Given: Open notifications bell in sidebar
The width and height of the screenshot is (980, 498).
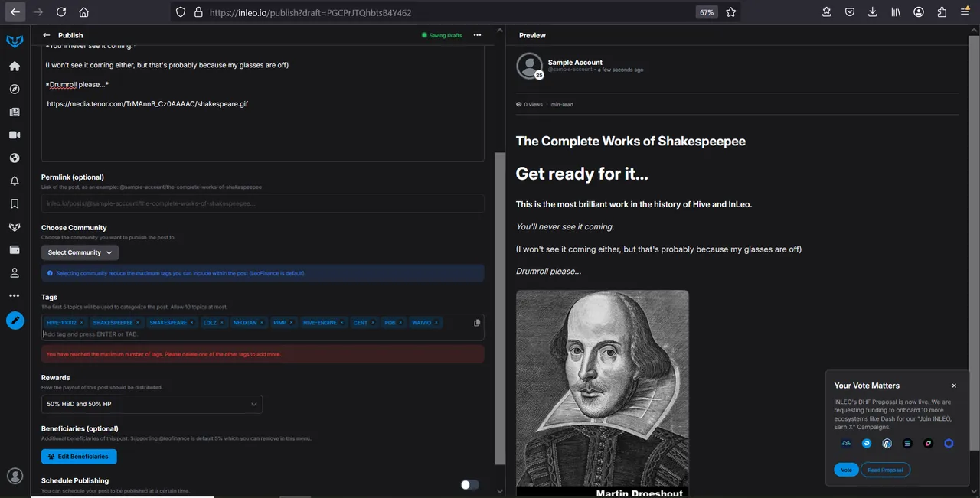Looking at the screenshot, I should [x=15, y=181].
